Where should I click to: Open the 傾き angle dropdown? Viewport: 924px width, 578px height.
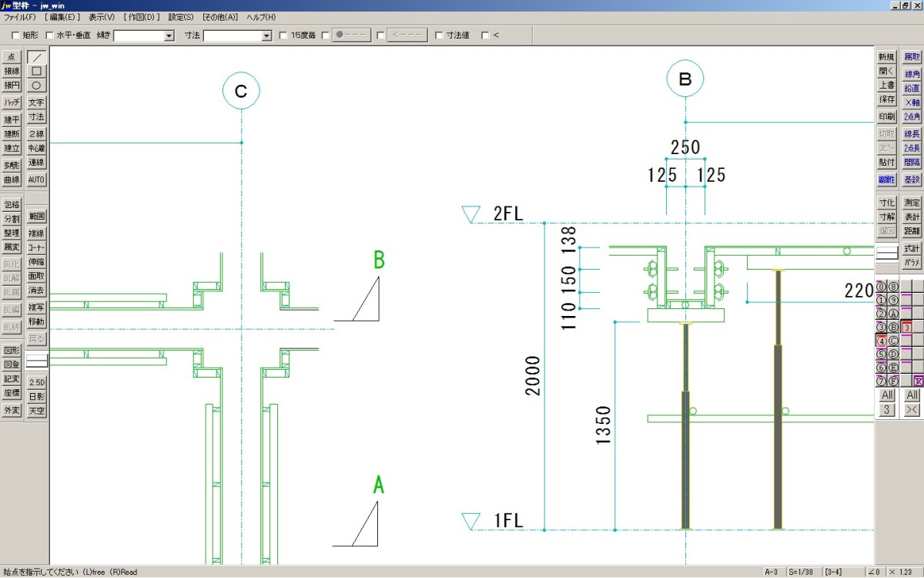click(x=169, y=35)
